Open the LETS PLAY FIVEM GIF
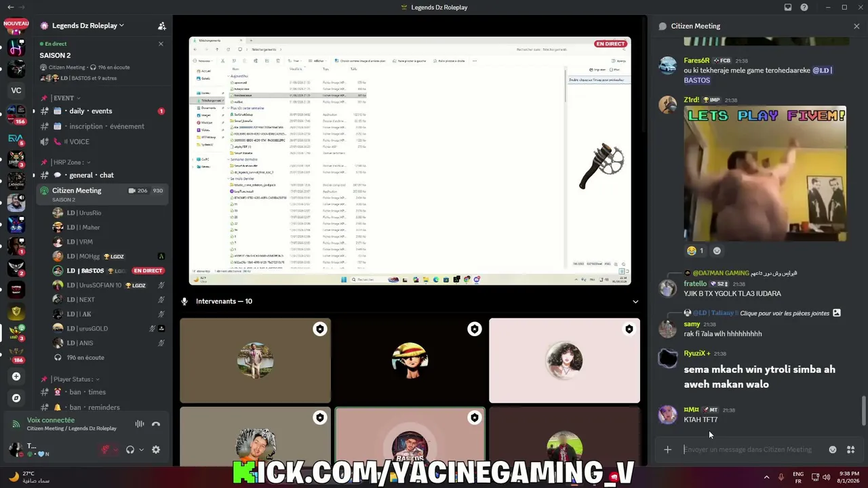The image size is (868, 488). coord(765,174)
